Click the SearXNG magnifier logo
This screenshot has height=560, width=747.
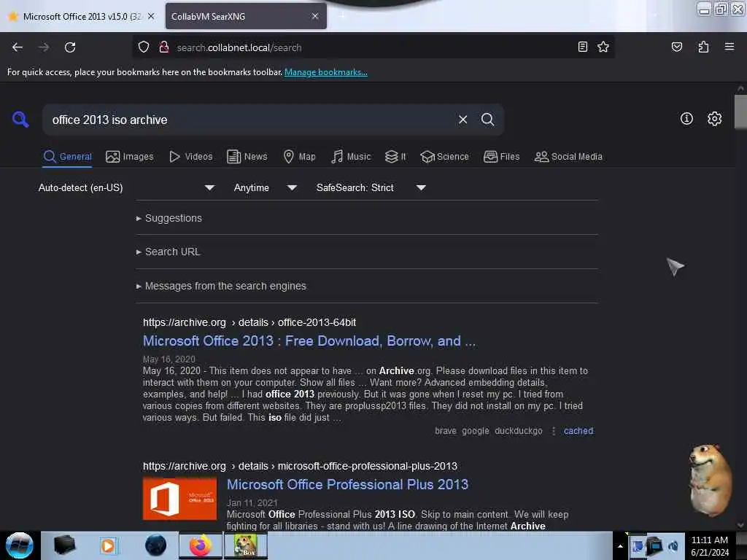point(20,119)
